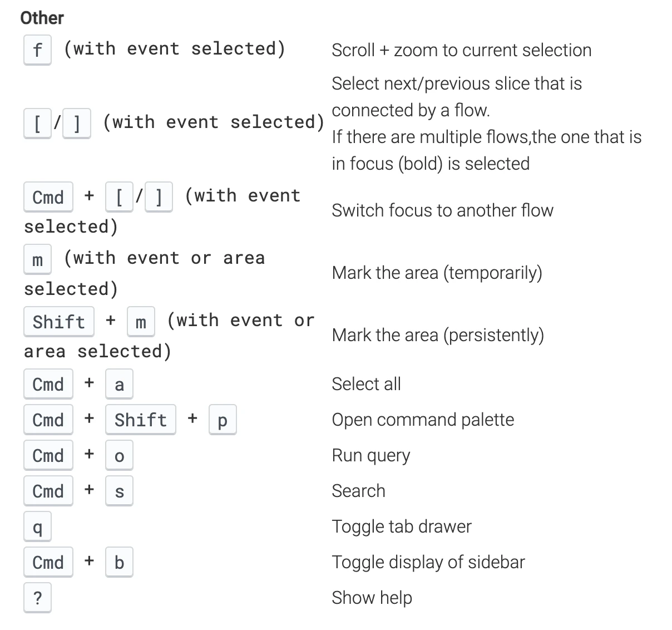Click the "Open command palette" description text

[x=423, y=420]
